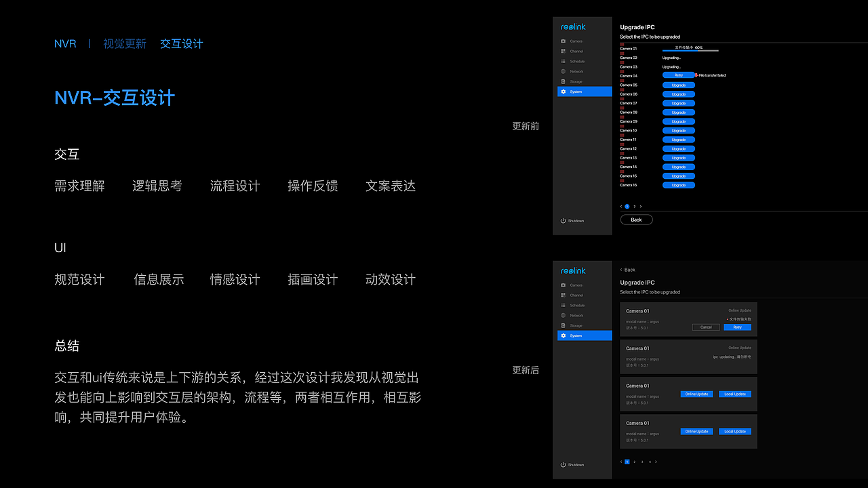Upgrade Camera 10 in the 更新前 list
Image resolution: width=868 pixels, height=488 pixels.
pyautogui.click(x=679, y=130)
